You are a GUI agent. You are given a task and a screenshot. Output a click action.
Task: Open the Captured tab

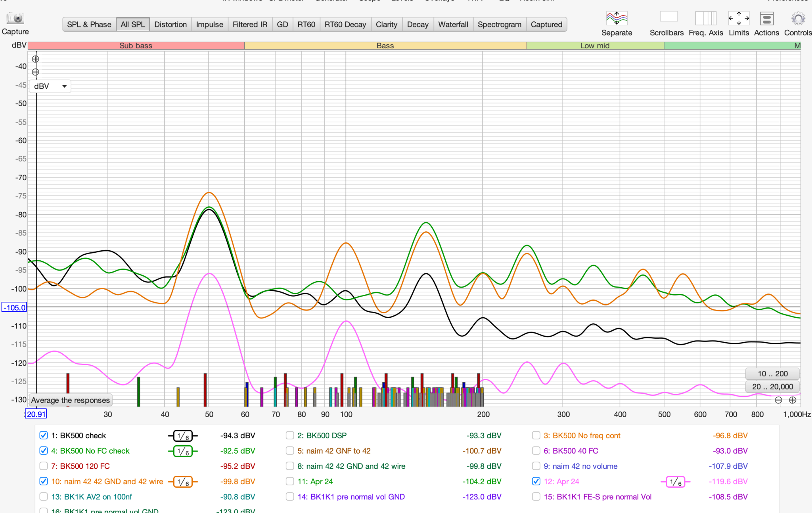(547, 25)
